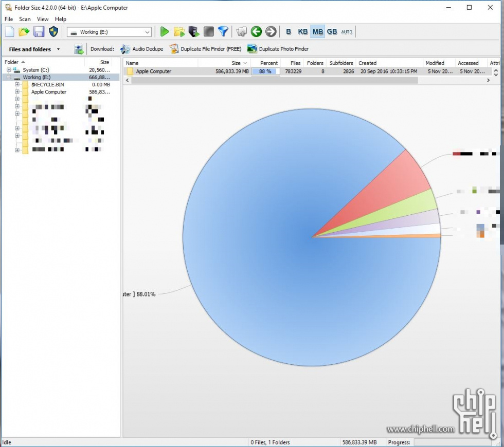Select System (C:) in the folder tree
The width and height of the screenshot is (504, 447).
(x=35, y=70)
